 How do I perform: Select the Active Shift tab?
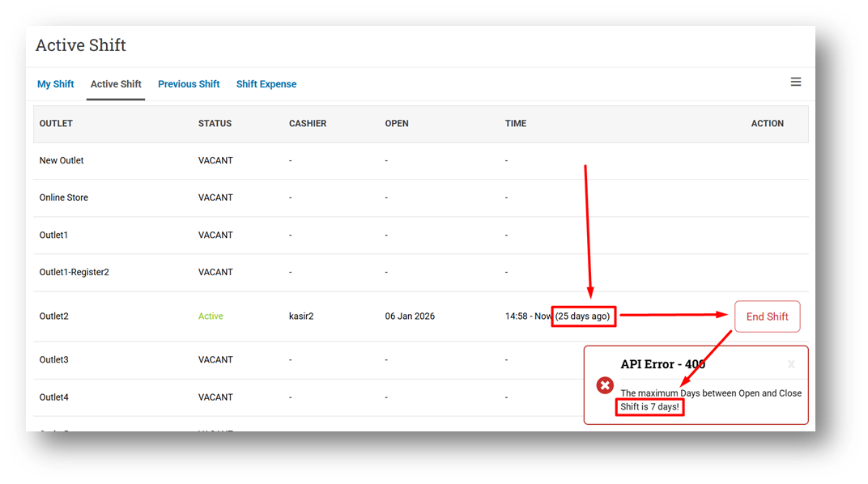(x=116, y=84)
